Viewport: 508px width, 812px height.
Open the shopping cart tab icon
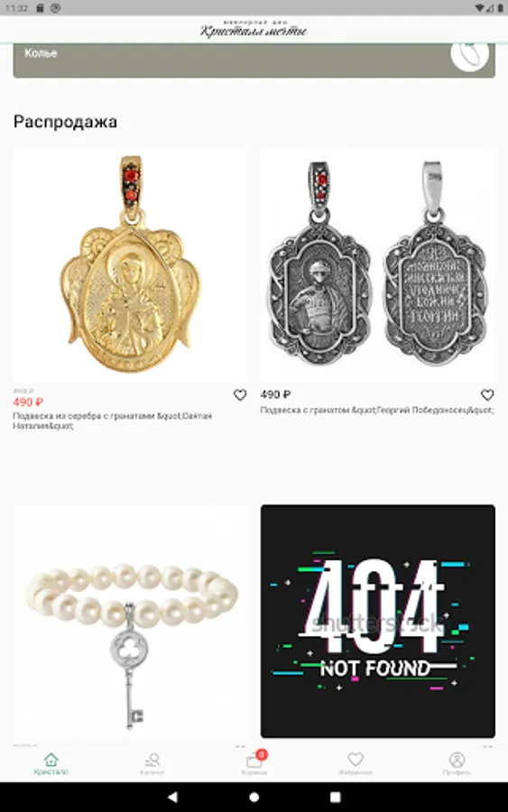(x=254, y=762)
